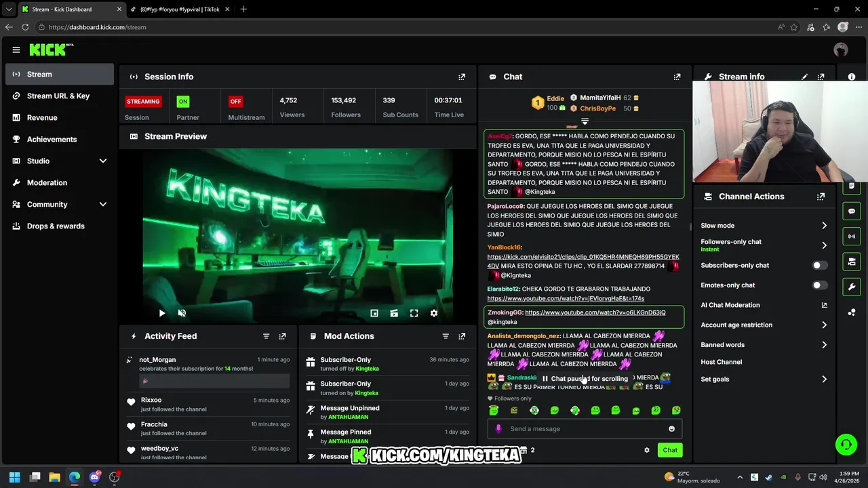Pop out the Stream info panel

(821, 77)
